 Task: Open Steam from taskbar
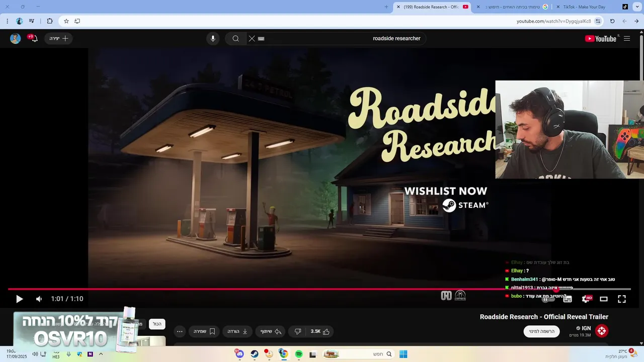coord(255,354)
